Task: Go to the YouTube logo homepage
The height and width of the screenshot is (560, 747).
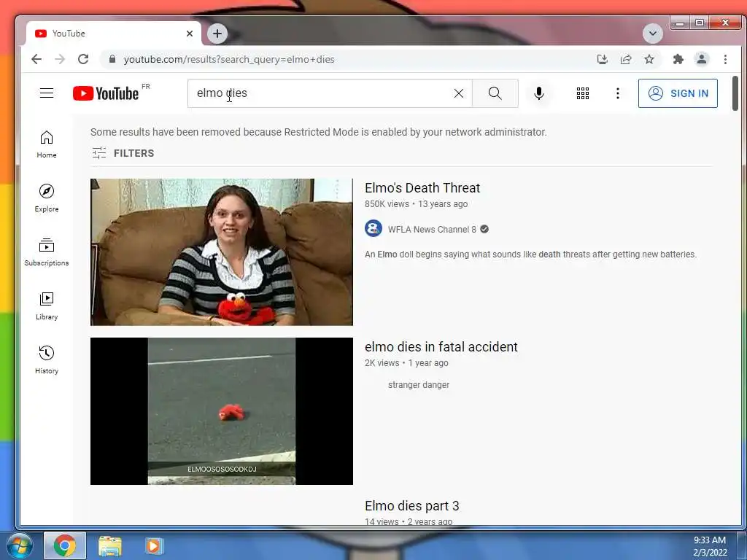Action: [106, 93]
